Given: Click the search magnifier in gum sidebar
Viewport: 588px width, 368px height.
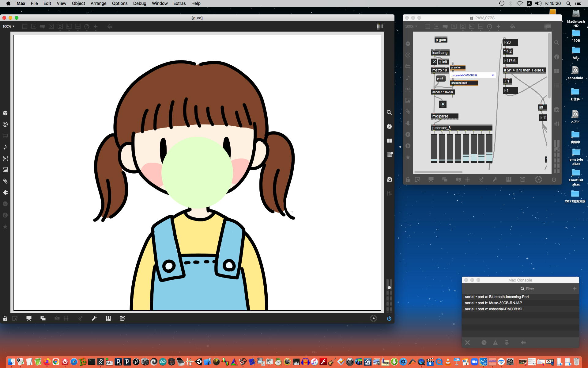Looking at the screenshot, I should click(x=389, y=113).
